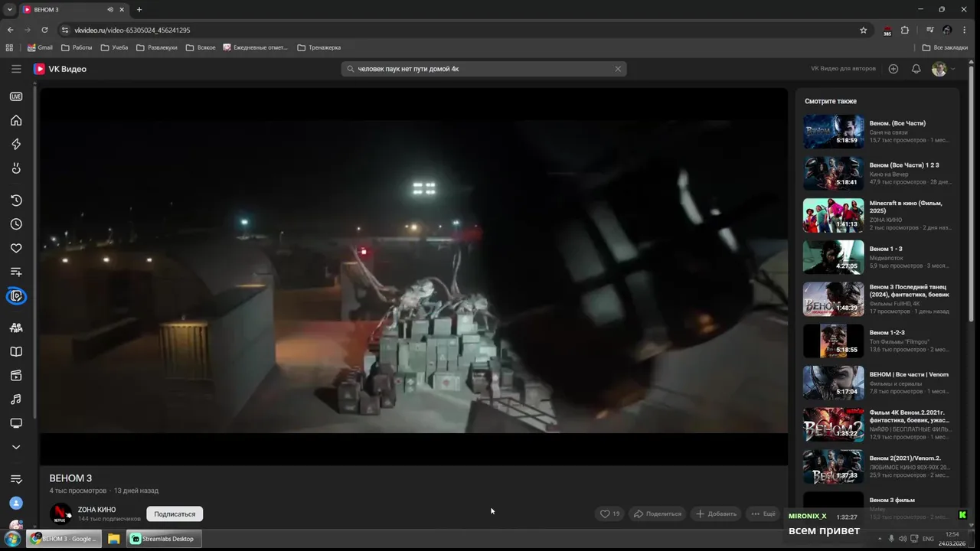This screenshot has width=980, height=551.
Task: Open the watch history icon in sidebar
Action: pyautogui.click(x=16, y=201)
